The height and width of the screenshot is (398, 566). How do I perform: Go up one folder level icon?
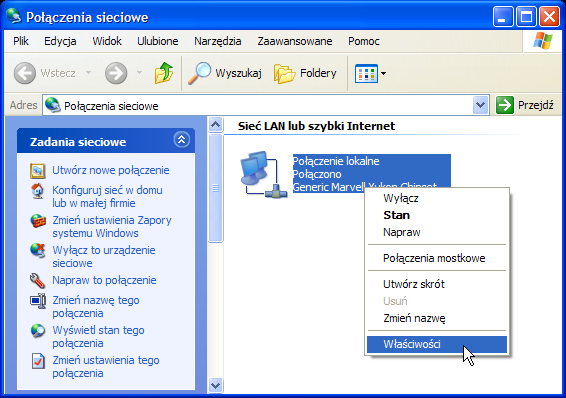(164, 73)
